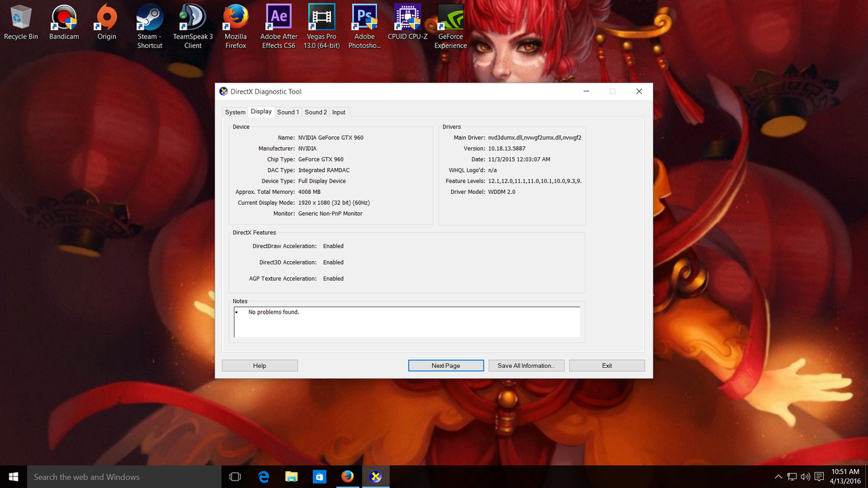Open the Windows Start menu
This screenshot has width=868, height=488.
coord(14,476)
